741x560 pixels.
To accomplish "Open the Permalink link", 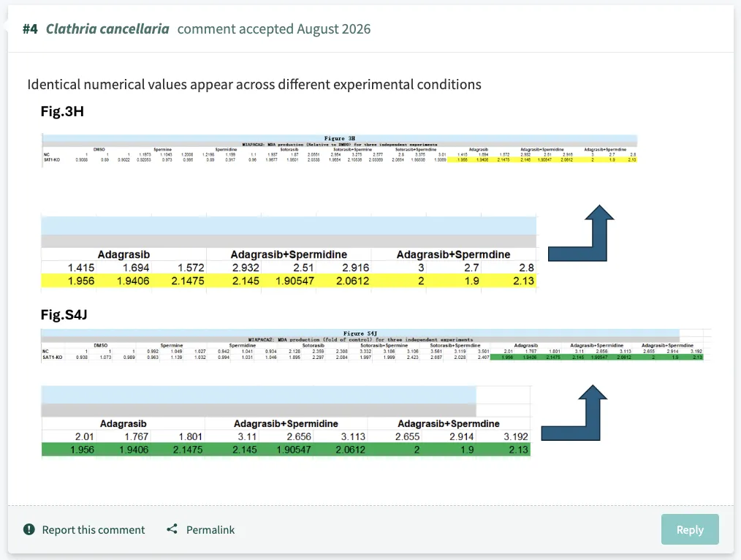I will coord(210,530).
